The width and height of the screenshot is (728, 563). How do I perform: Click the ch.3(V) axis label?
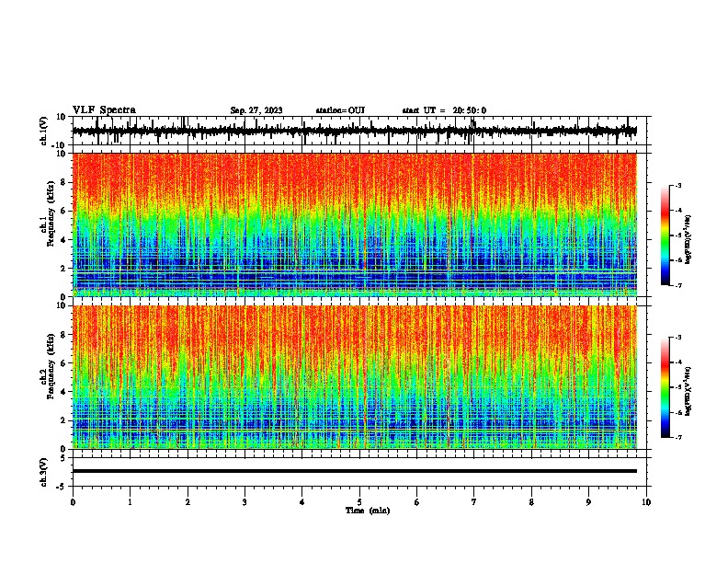click(x=44, y=472)
